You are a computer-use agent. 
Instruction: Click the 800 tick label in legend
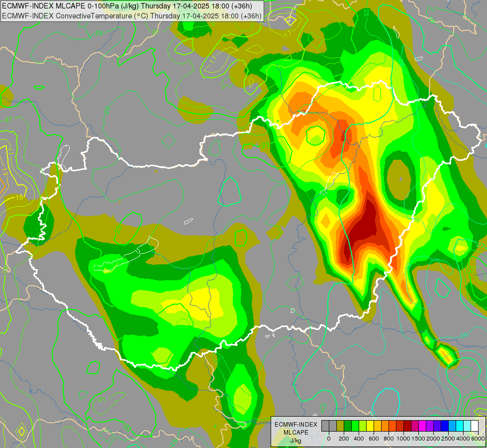pyautogui.click(x=389, y=439)
